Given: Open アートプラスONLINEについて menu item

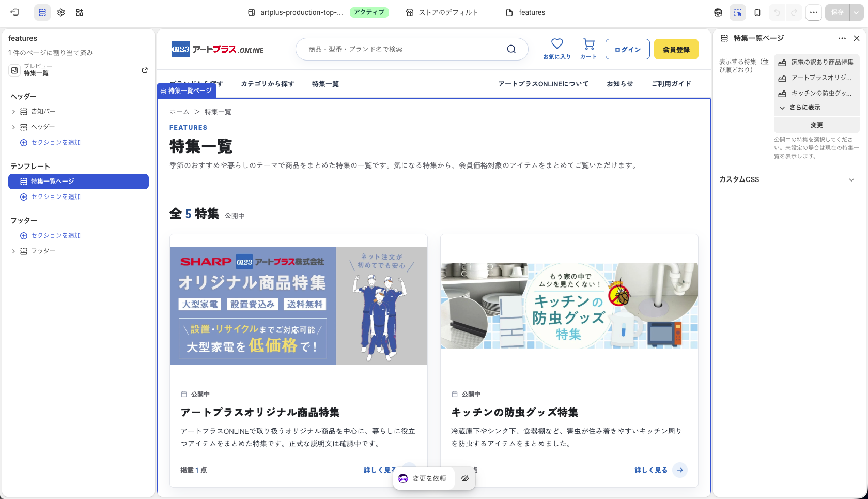Looking at the screenshot, I should coord(543,84).
